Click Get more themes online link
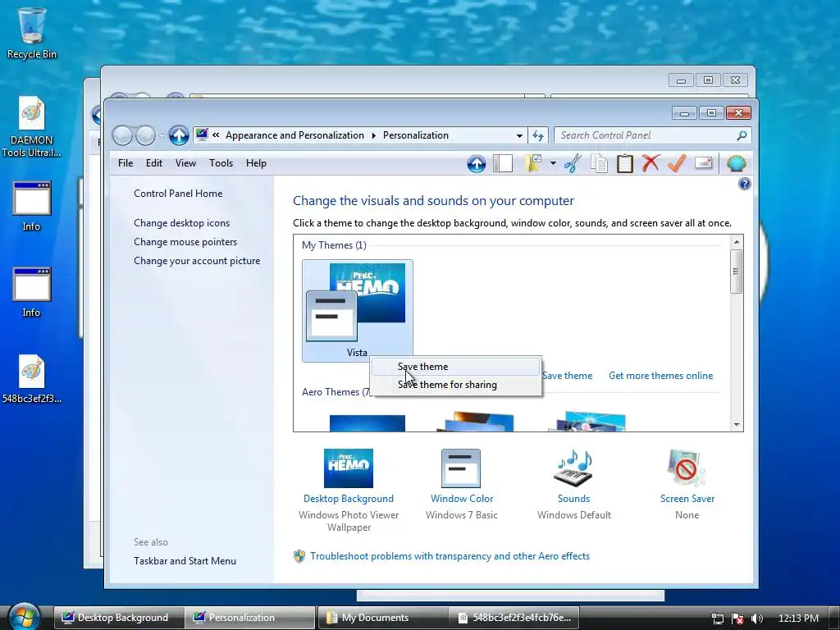 click(x=660, y=376)
